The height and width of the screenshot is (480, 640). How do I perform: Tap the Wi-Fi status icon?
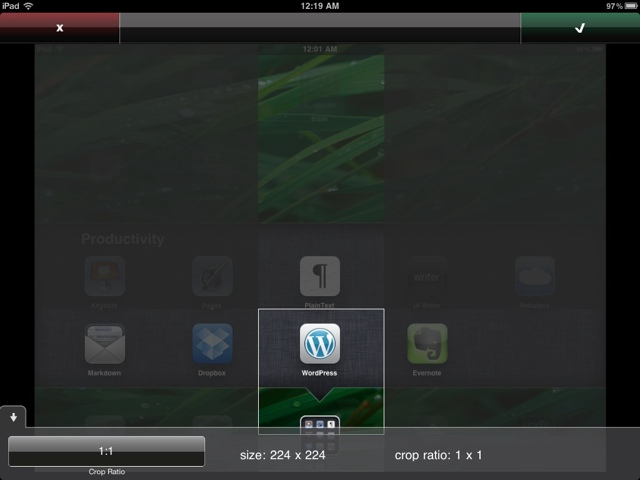[28, 6]
